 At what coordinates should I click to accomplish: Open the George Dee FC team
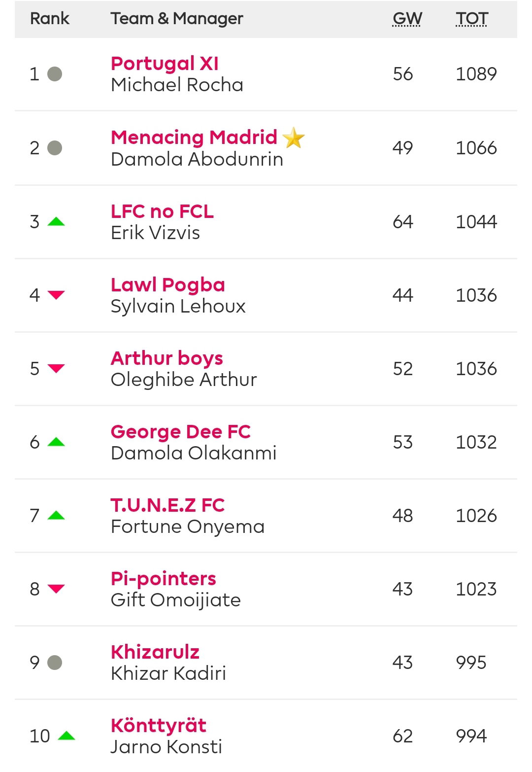click(x=181, y=432)
